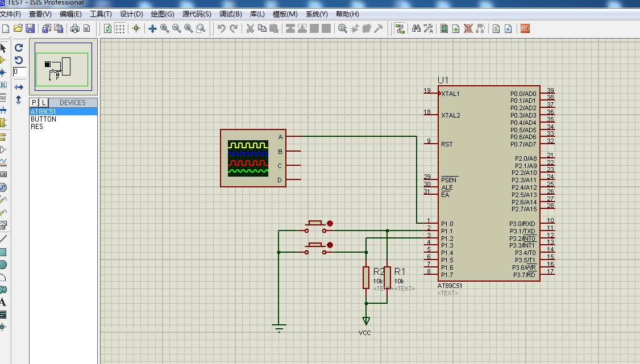Open an existing design file

[18, 28]
